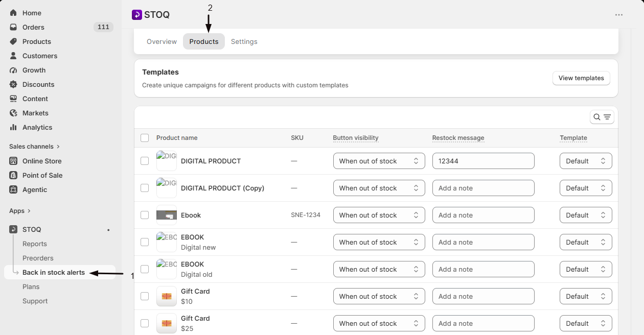Open Button visibility dropdown for DIGITAL PRODUCT (Copy)

pyautogui.click(x=379, y=188)
